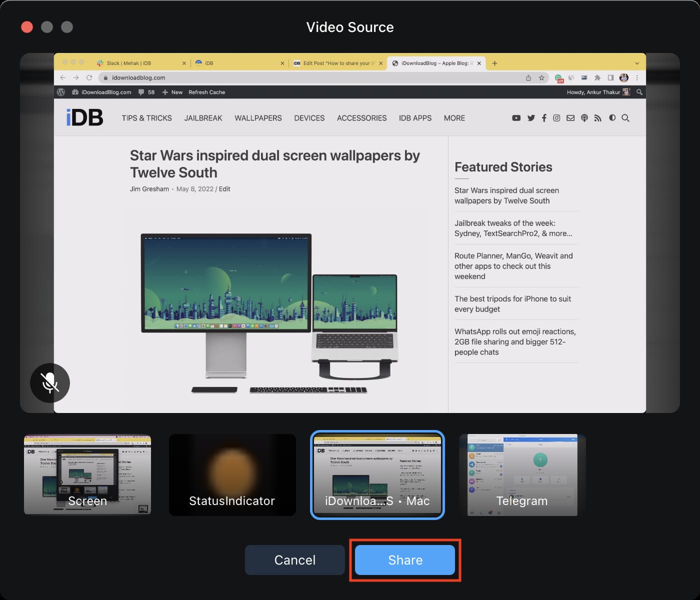
Task: Click the Edit link beside the date
Action: [224, 189]
